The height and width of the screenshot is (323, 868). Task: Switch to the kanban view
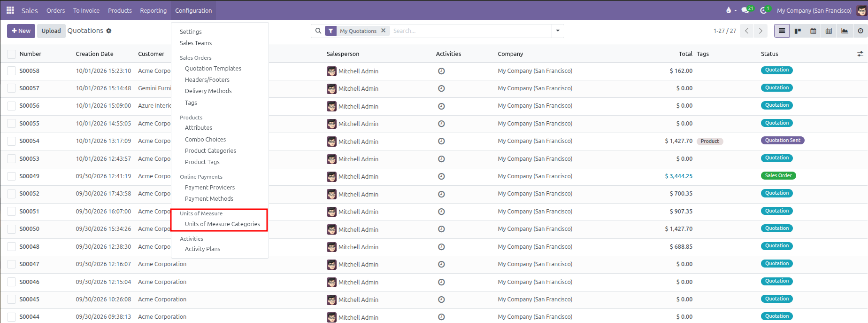[798, 31]
